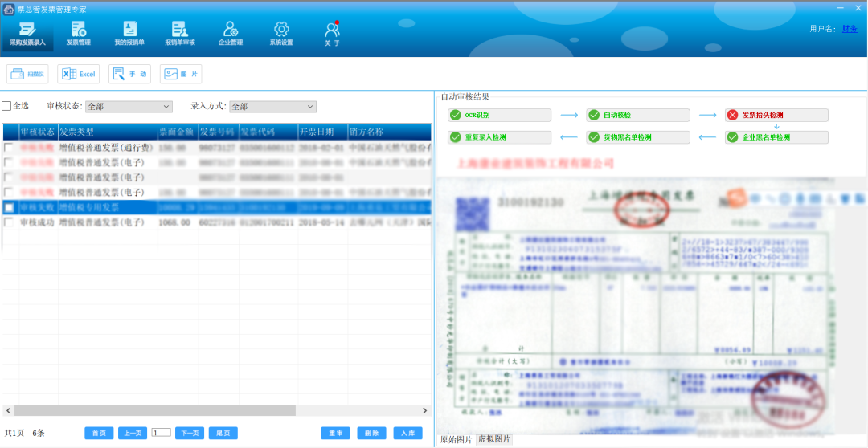Select the 审核成功 status cell
Screen dimensions: 868x448
point(39,222)
